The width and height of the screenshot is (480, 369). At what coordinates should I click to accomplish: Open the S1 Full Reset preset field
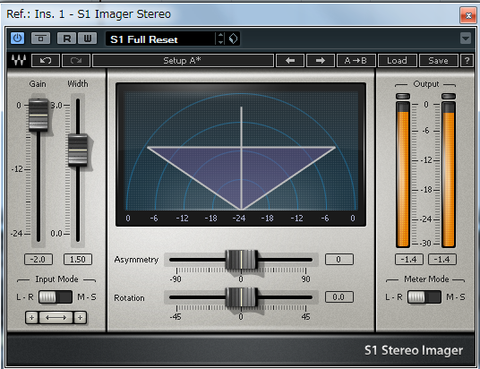tap(161, 39)
